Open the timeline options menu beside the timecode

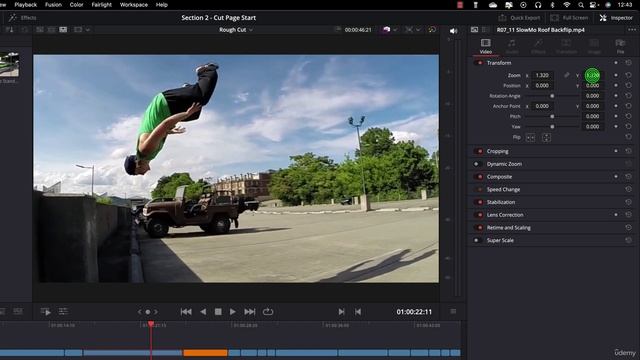click(x=453, y=311)
